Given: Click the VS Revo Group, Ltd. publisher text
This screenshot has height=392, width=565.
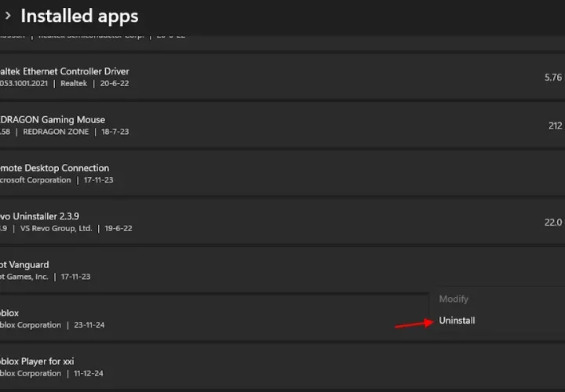Looking at the screenshot, I should coord(56,228).
